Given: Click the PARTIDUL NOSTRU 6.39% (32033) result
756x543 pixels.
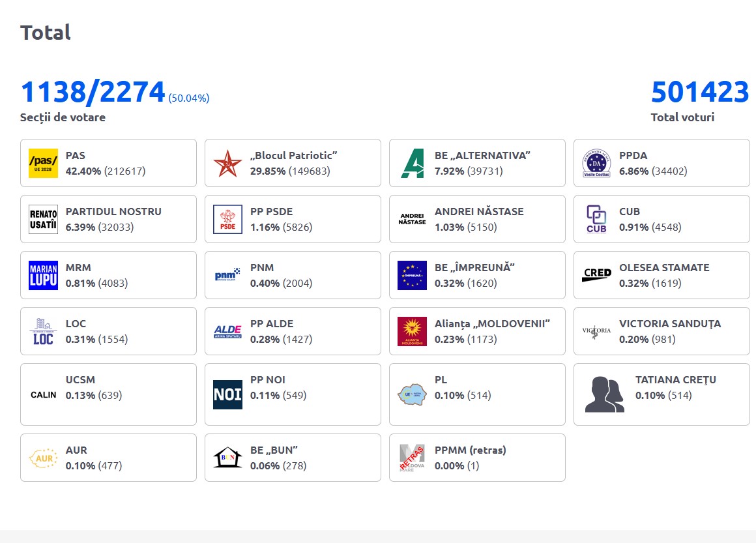Looking at the screenshot, I should (x=100, y=227).
